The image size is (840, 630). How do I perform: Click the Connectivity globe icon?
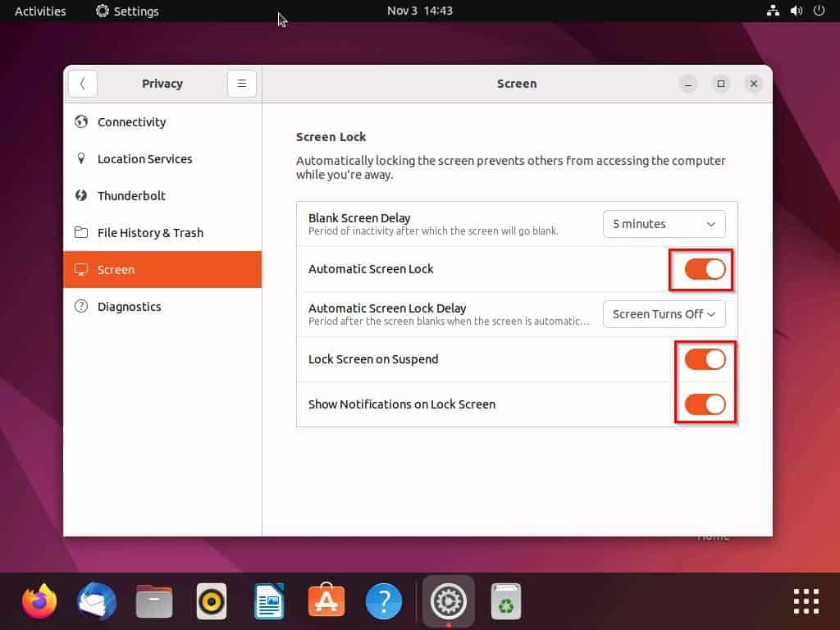(x=81, y=121)
